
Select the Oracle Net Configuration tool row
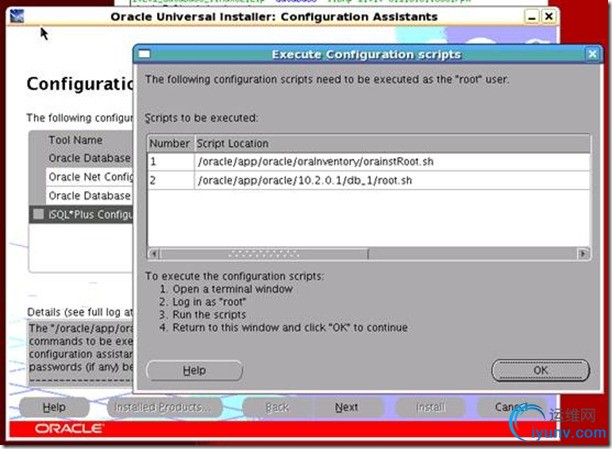pyautogui.click(x=89, y=177)
